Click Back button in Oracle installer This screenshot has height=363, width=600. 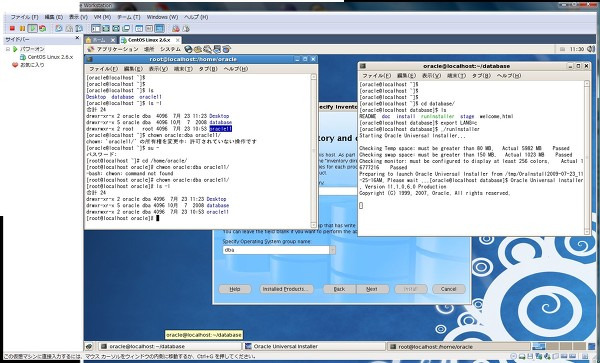(x=339, y=289)
